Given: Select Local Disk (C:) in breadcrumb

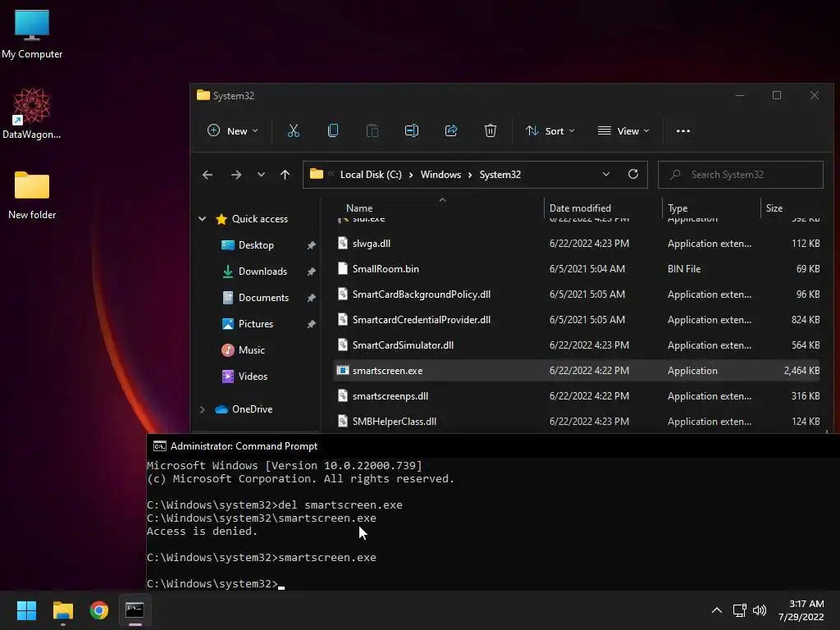Looking at the screenshot, I should pos(371,175).
